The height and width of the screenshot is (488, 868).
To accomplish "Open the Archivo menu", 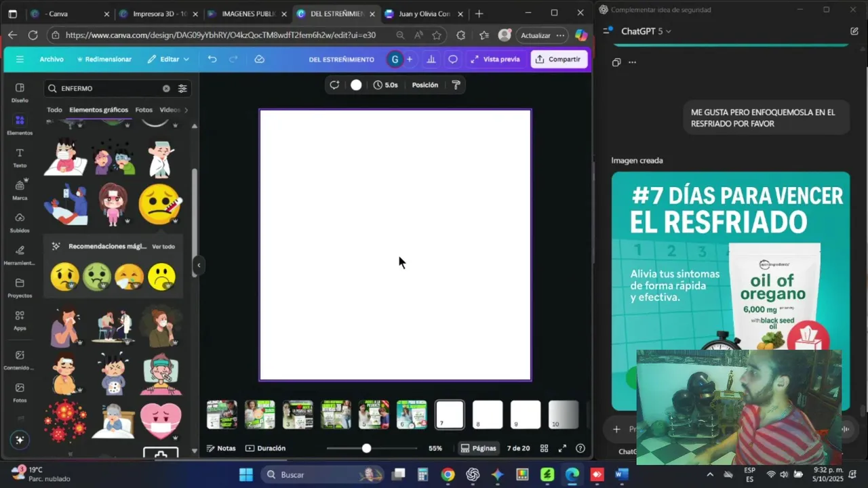I will pyautogui.click(x=52, y=59).
